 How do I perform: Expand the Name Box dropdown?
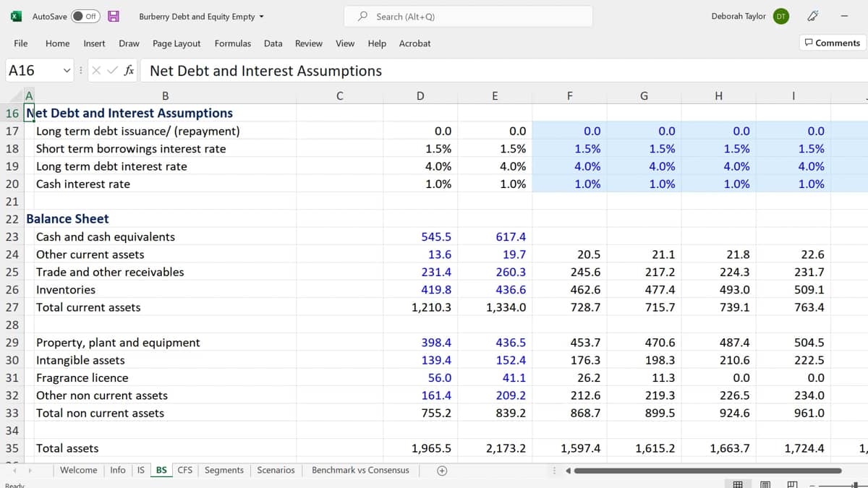point(67,71)
